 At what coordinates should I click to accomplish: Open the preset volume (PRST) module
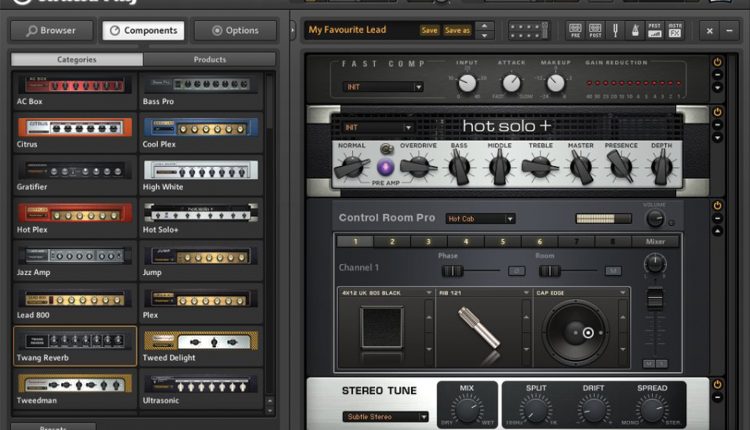[x=654, y=30]
